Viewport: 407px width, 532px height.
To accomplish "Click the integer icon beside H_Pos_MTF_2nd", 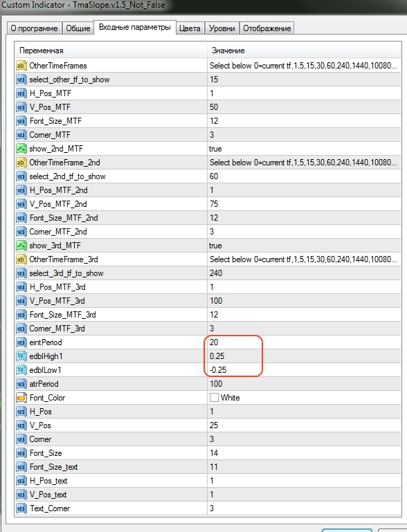I will pos(21,190).
